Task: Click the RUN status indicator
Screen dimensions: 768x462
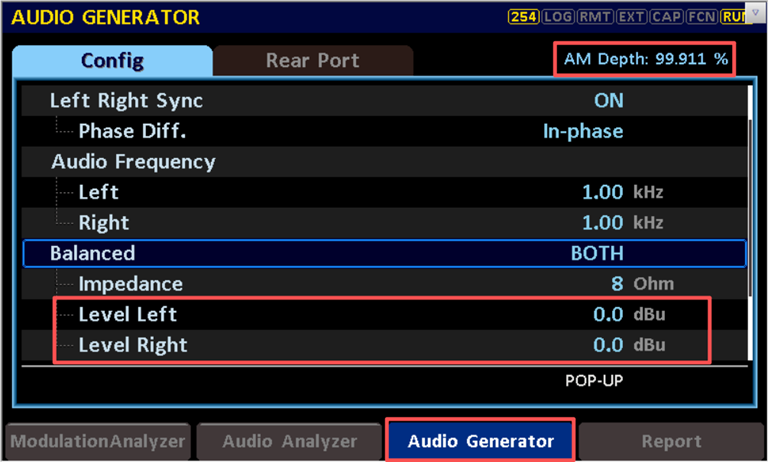Action: tap(732, 17)
